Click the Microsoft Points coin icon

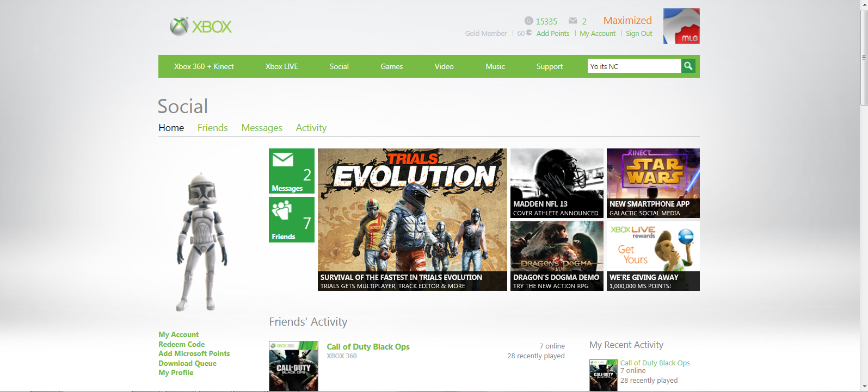[x=529, y=33]
